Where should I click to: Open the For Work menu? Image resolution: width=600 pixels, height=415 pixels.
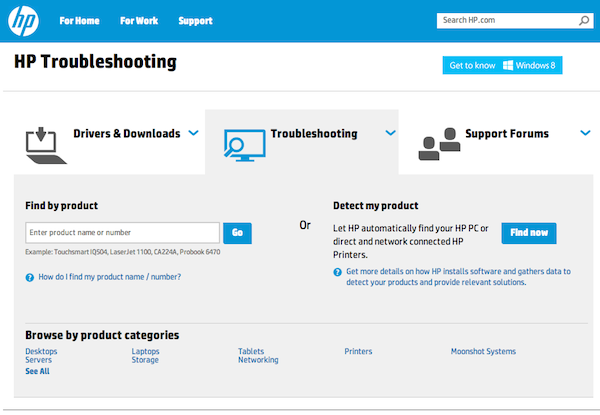[139, 21]
